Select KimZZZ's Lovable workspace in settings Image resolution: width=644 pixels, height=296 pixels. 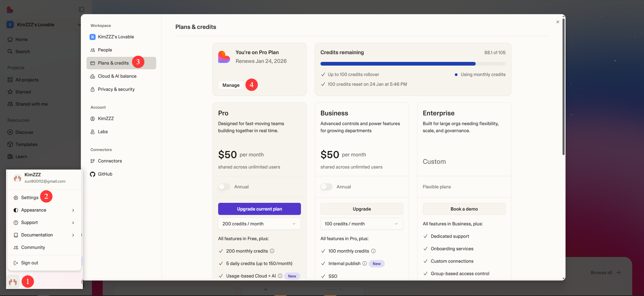[x=121, y=37]
